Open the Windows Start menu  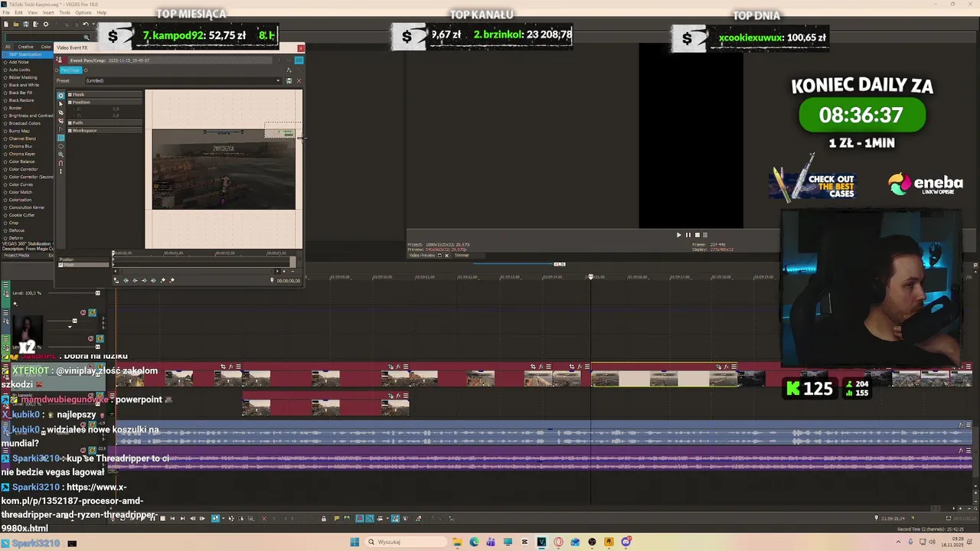354,542
